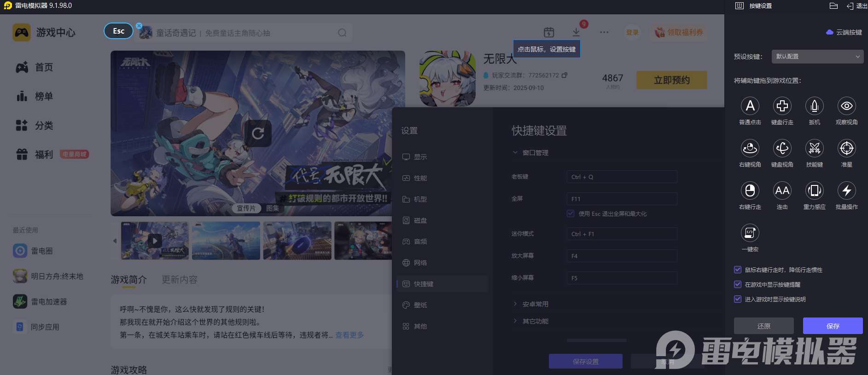
Task: Toggle 鼠标右键行走时，降低行走惯性 checkbox
Action: coord(738,270)
